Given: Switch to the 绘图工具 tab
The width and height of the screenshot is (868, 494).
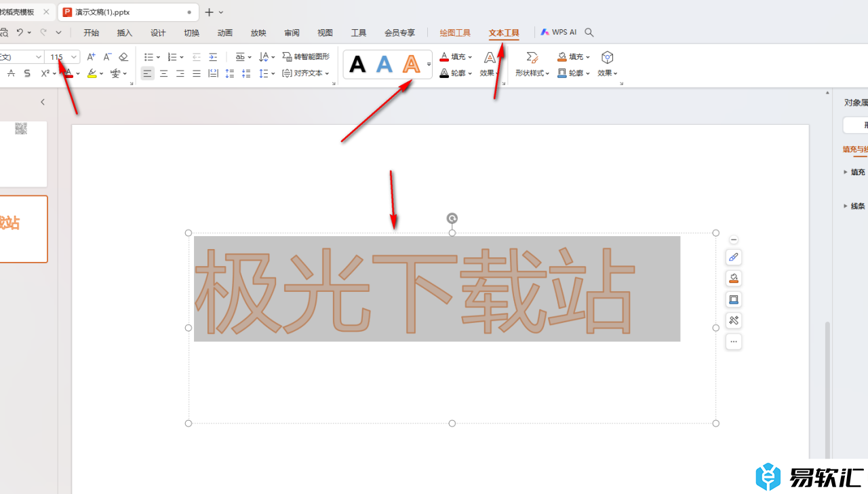Looking at the screenshot, I should [x=455, y=33].
